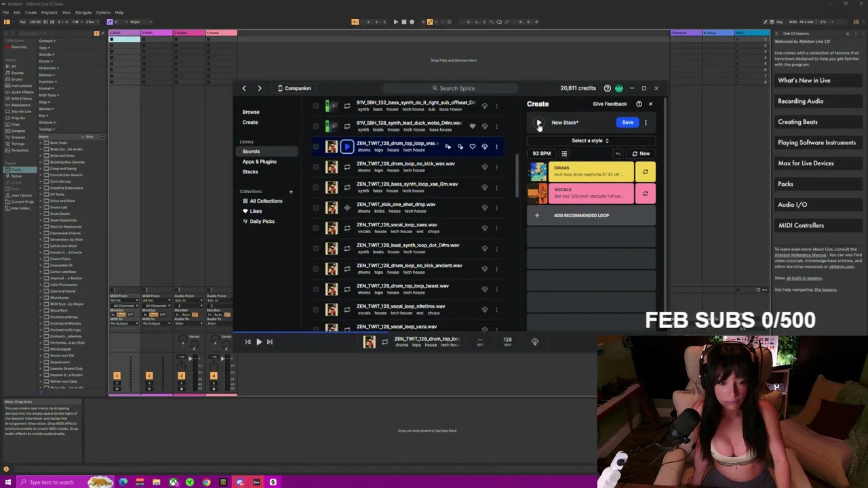The height and width of the screenshot is (488, 868).
Task: Open the Companion button
Action: (x=294, y=88)
